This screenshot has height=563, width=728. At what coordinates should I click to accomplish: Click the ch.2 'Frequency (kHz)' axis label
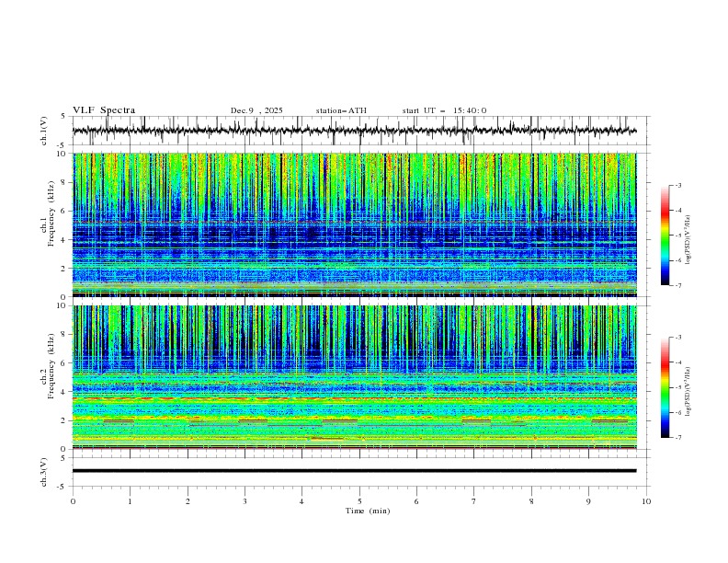tap(51, 366)
